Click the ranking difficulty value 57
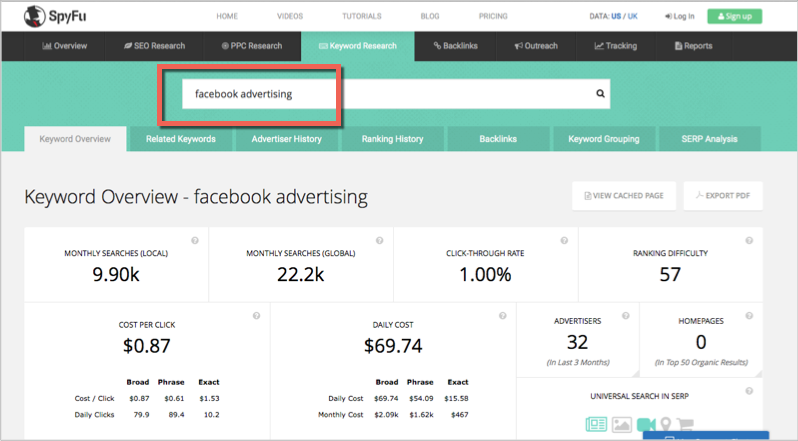 tap(670, 275)
